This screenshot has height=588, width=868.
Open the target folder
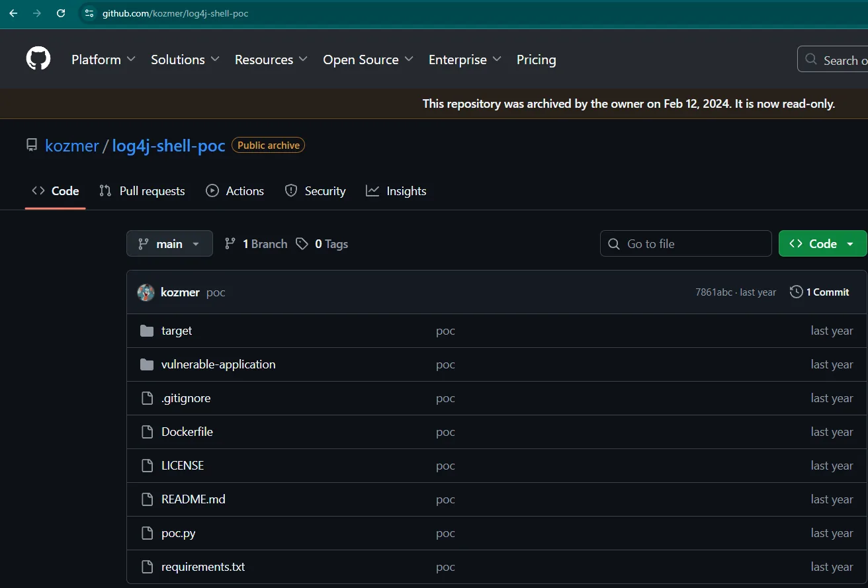177,331
